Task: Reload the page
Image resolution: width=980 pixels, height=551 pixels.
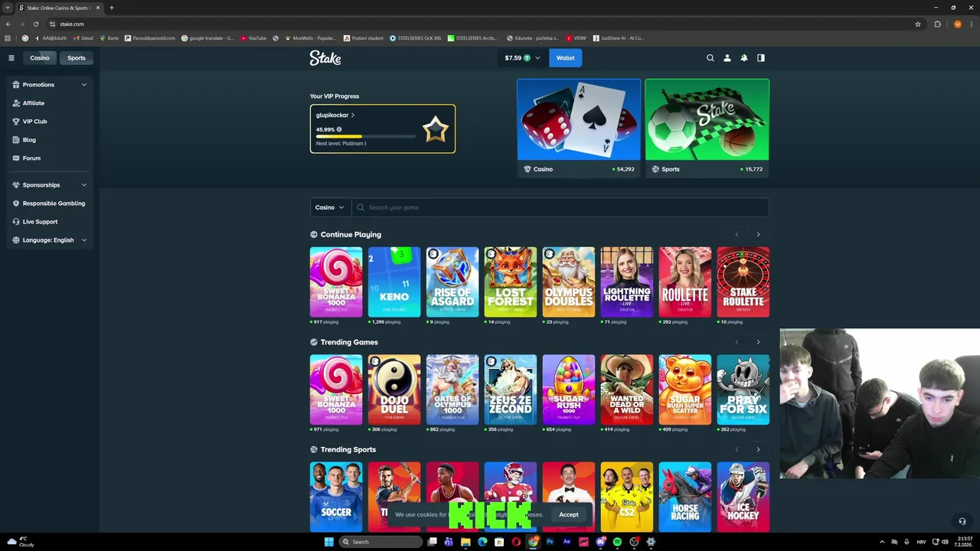Action: (35, 24)
